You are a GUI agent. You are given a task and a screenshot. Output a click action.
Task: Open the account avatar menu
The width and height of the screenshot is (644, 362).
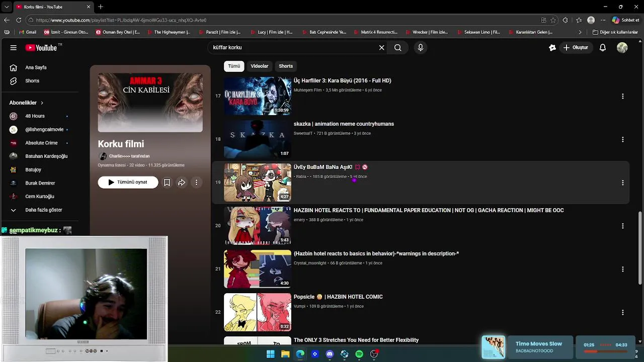(x=622, y=48)
